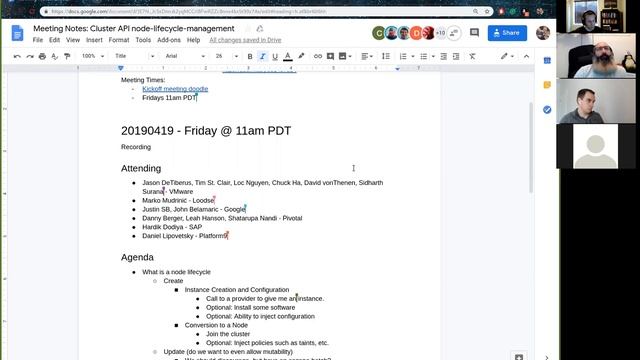The image size is (640, 360).
Task: Click the 'Recording' text
Action: 136,147
